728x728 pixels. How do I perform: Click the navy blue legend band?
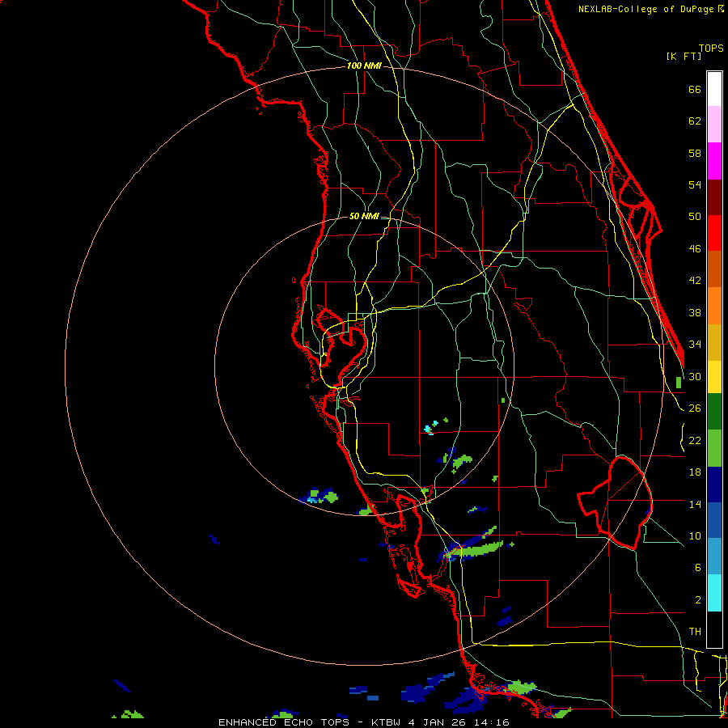pyautogui.click(x=714, y=485)
